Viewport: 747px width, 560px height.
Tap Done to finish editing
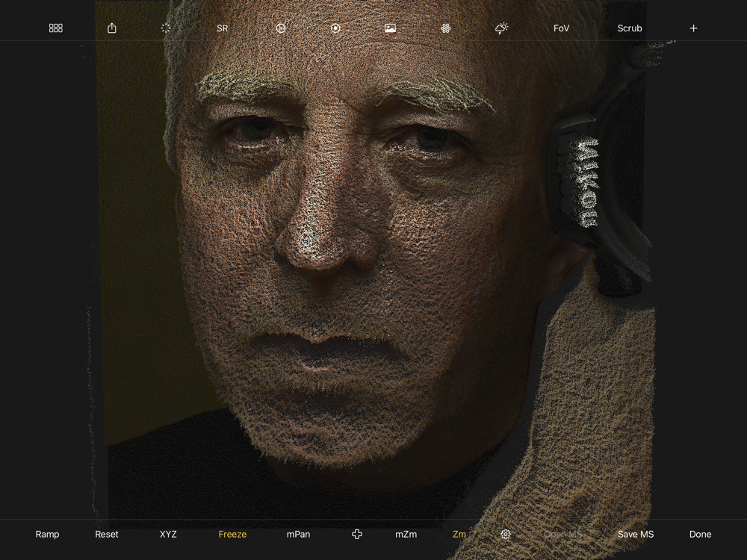[x=700, y=535]
